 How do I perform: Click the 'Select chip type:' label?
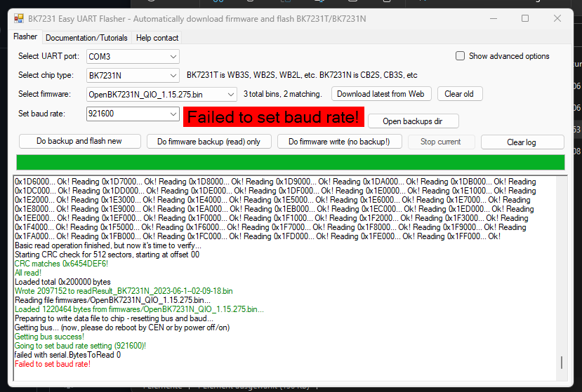[46, 75]
